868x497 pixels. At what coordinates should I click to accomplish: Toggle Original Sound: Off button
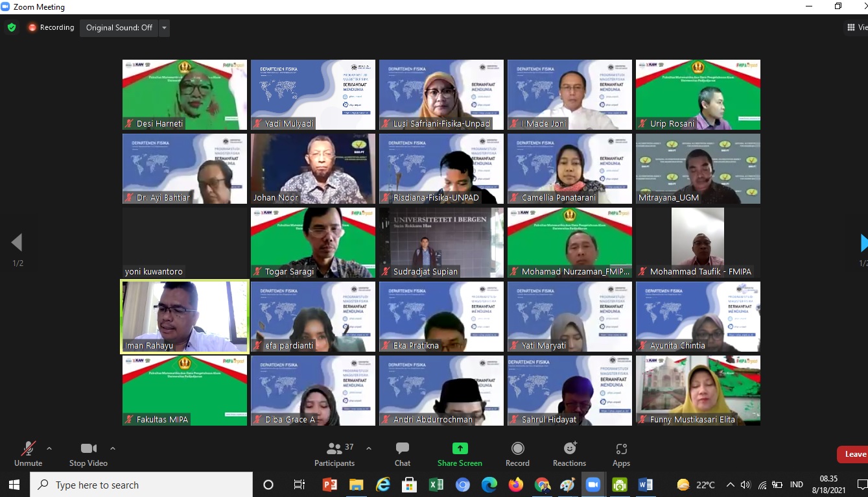coord(119,28)
